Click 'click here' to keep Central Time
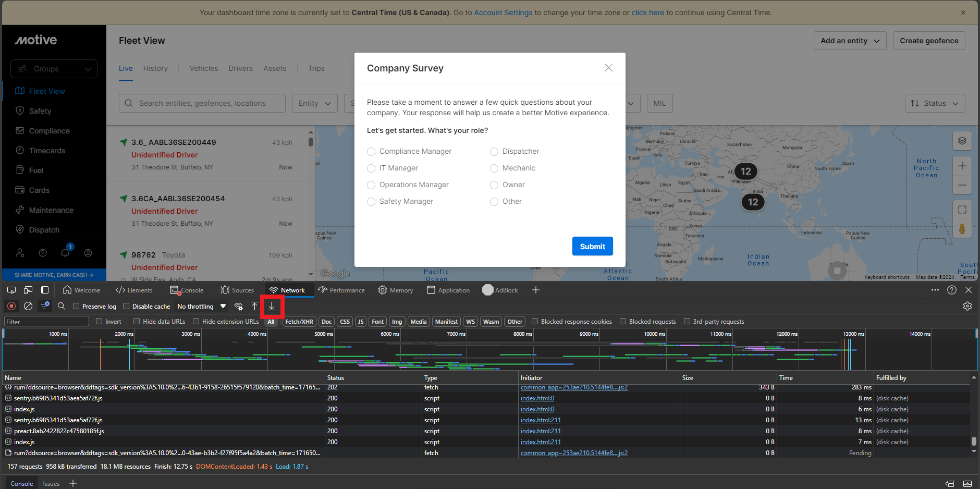 (x=648, y=13)
